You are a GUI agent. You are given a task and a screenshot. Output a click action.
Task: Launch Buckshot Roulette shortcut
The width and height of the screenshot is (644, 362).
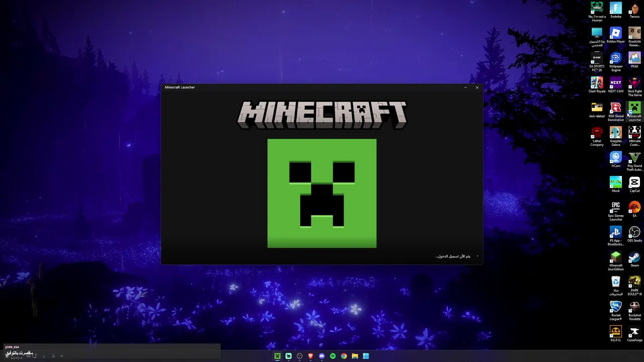pos(634,310)
